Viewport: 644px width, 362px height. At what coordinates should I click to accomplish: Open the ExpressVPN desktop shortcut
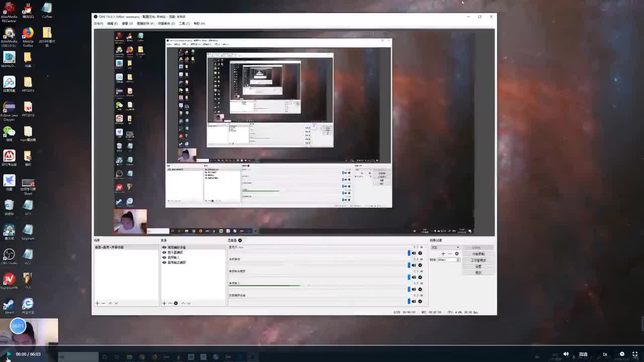[x=9, y=282]
